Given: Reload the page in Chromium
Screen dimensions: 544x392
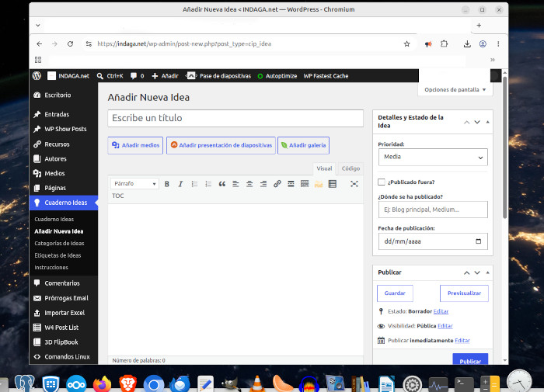Looking at the screenshot, I should 71,44.
